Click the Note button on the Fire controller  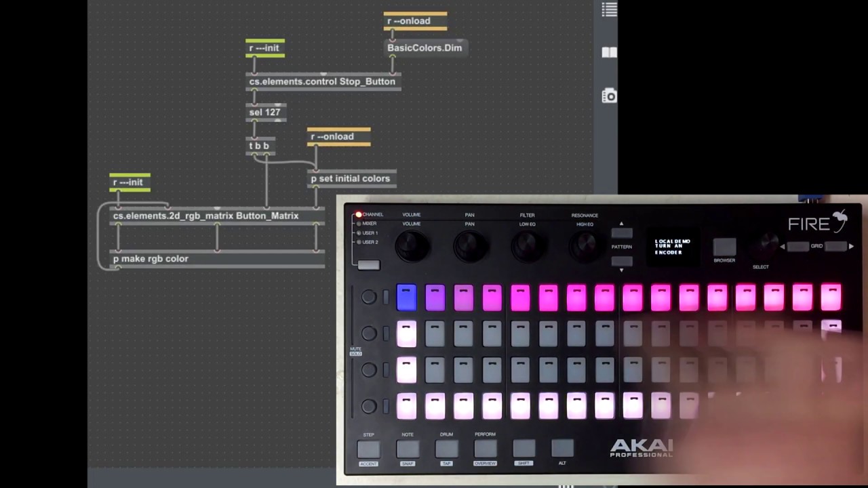[x=408, y=449]
